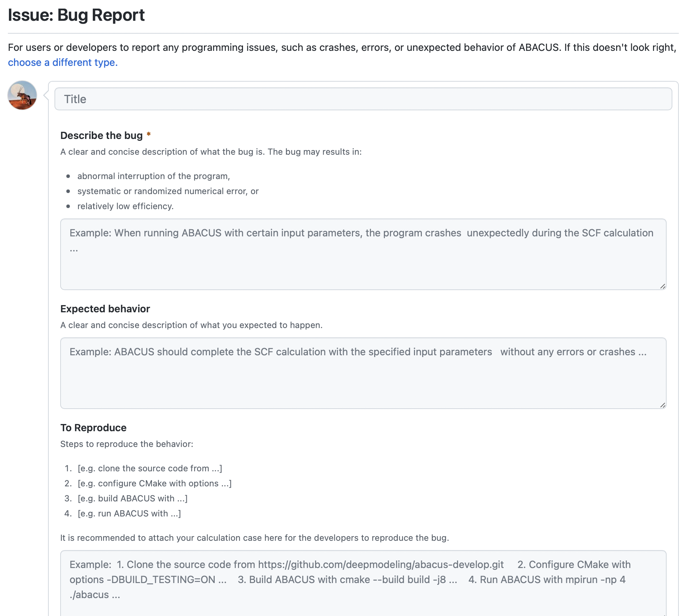Click the "Expected behavior" field label

tap(105, 309)
